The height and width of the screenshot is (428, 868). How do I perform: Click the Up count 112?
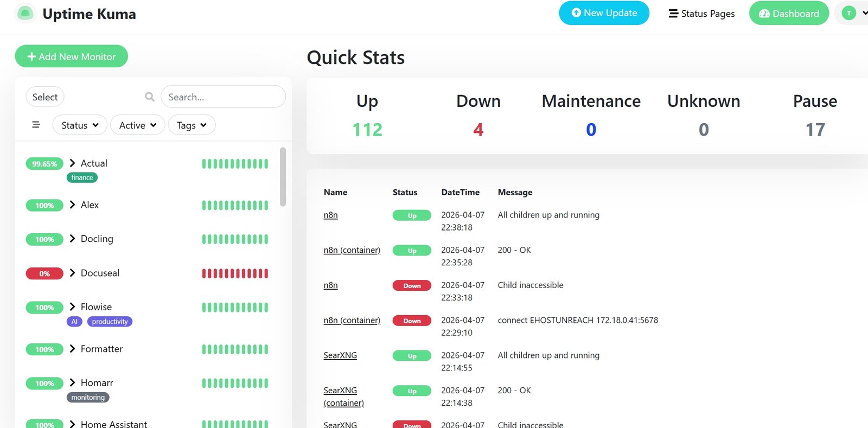pyautogui.click(x=367, y=130)
